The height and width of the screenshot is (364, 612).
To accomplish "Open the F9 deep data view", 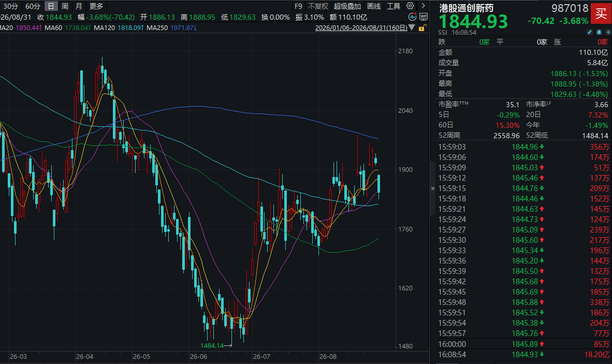I will point(298,6).
